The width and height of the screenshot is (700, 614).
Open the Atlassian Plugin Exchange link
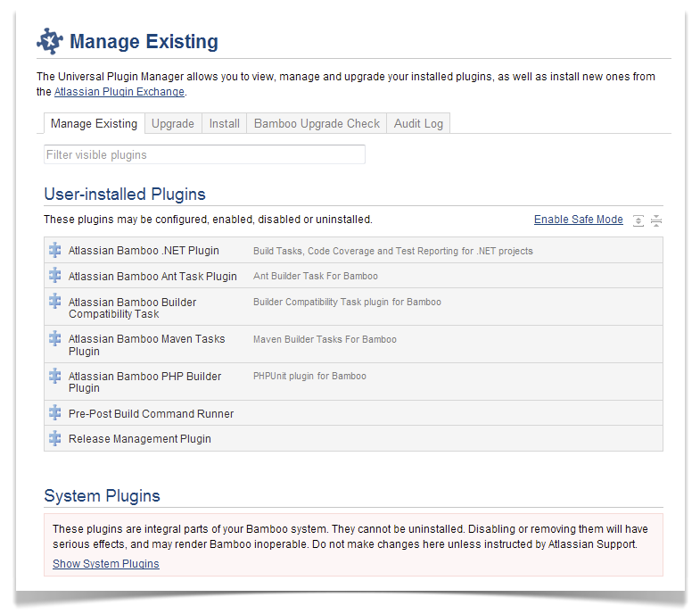(x=119, y=92)
